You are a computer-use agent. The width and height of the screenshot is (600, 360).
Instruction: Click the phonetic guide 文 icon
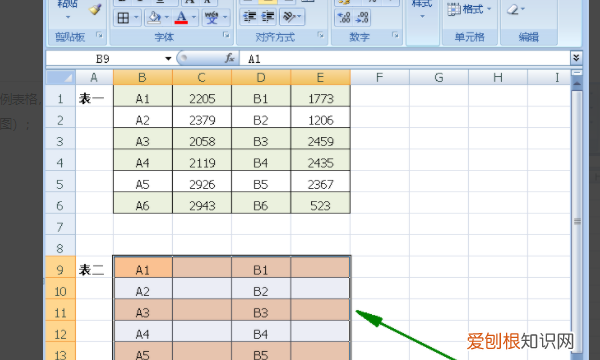click(x=211, y=18)
